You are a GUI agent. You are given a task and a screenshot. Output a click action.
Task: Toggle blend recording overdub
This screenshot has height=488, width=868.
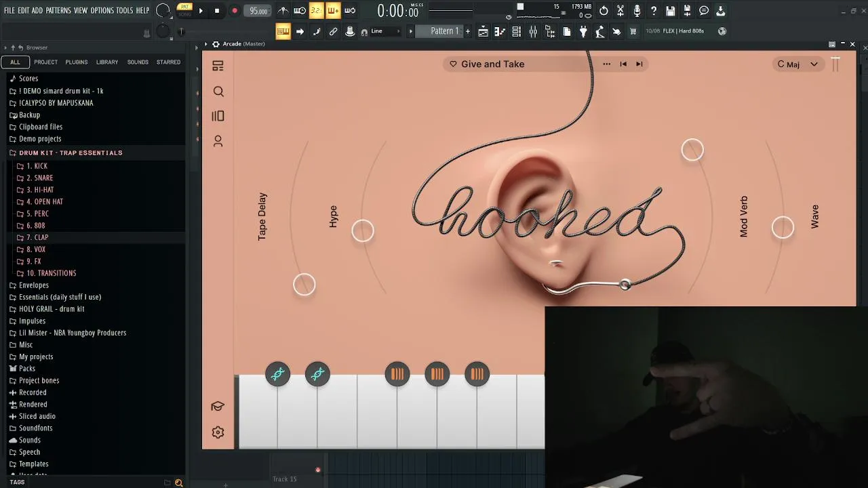pos(333,11)
